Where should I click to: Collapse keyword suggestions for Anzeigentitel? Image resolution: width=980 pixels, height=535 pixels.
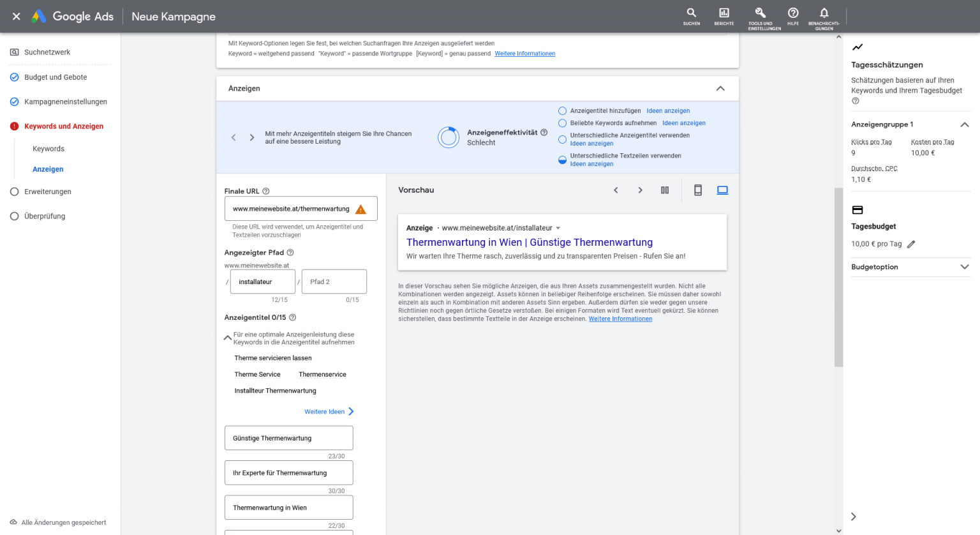[228, 338]
